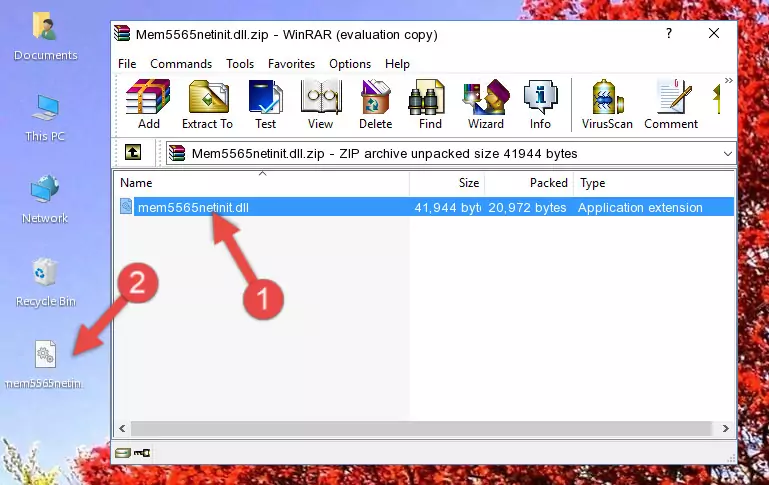
Task: Sort by the Packed column header
Action: [529, 183]
